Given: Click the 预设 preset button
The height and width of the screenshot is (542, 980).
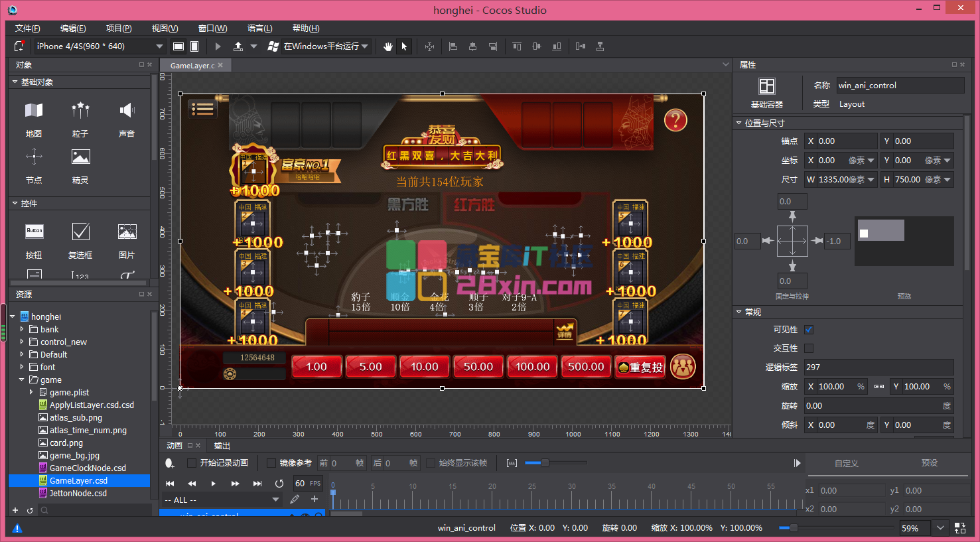Looking at the screenshot, I should [929, 463].
